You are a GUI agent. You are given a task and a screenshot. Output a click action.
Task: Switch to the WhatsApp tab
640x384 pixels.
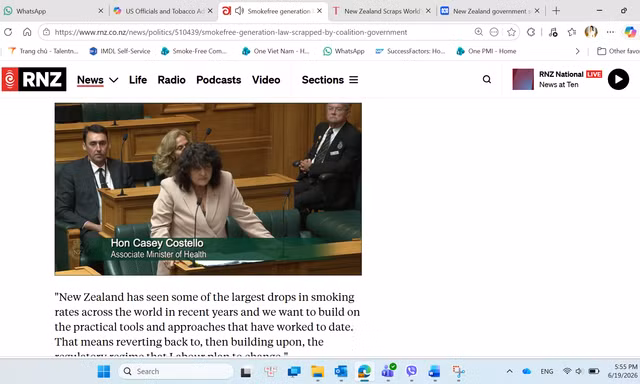[53, 11]
